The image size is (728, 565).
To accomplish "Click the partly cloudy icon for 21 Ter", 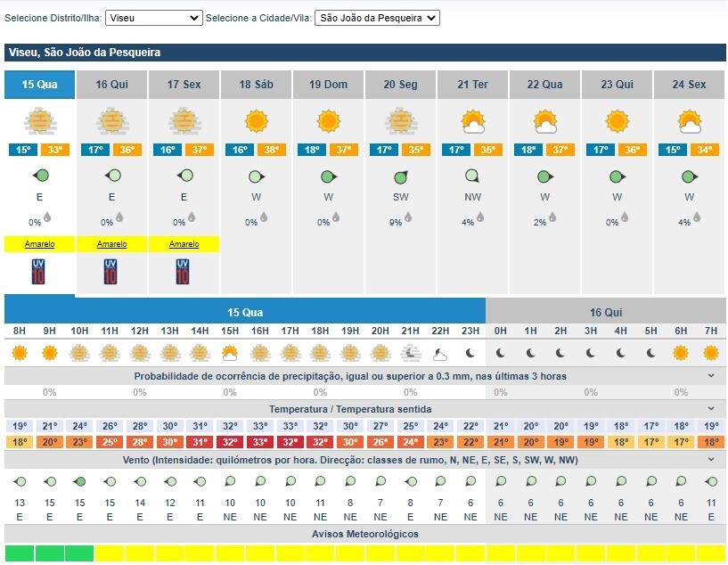I will (472, 120).
